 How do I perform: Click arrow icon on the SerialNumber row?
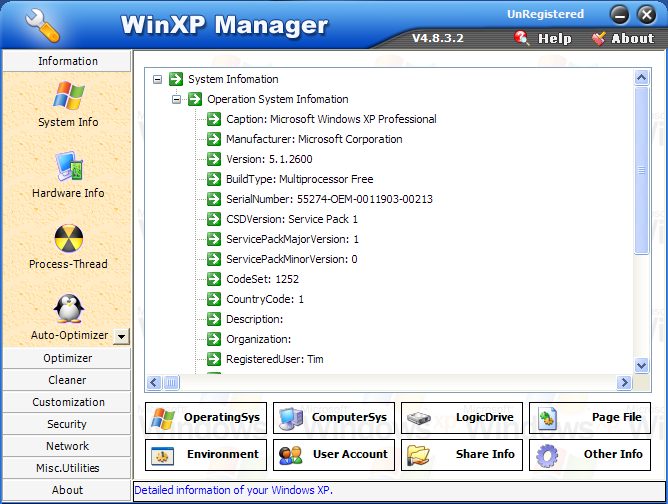pos(214,199)
